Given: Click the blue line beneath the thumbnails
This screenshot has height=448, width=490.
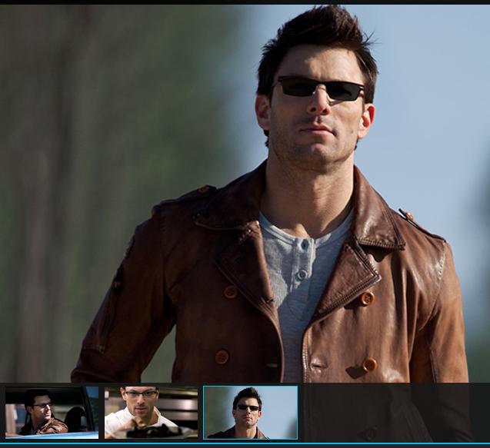Looking at the screenshot, I should 245,444.
